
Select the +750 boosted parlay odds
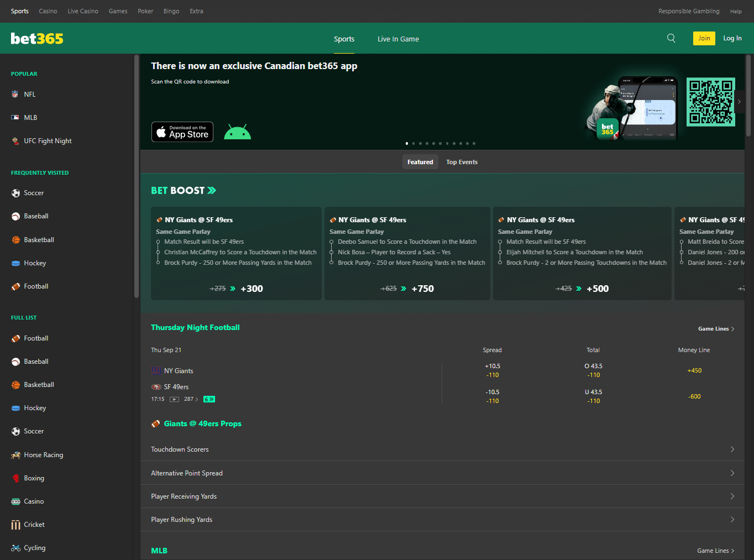[422, 289]
